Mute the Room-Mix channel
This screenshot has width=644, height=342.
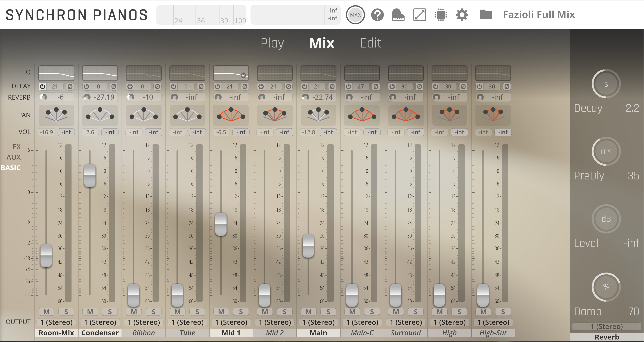tap(47, 312)
